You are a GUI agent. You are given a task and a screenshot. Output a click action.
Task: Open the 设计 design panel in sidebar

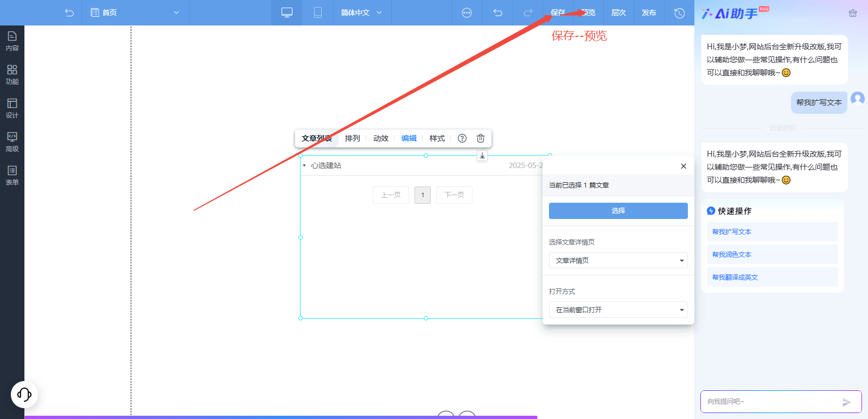[x=12, y=108]
